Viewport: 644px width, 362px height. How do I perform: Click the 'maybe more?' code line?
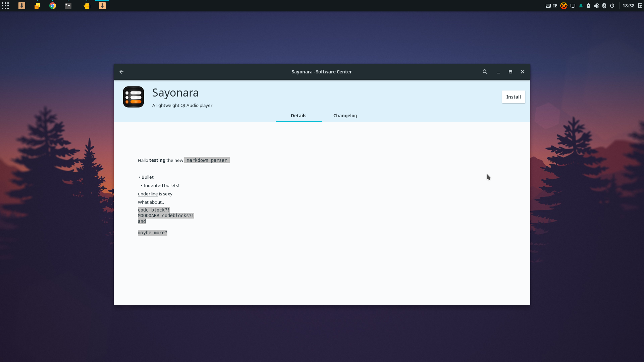[153, 233]
